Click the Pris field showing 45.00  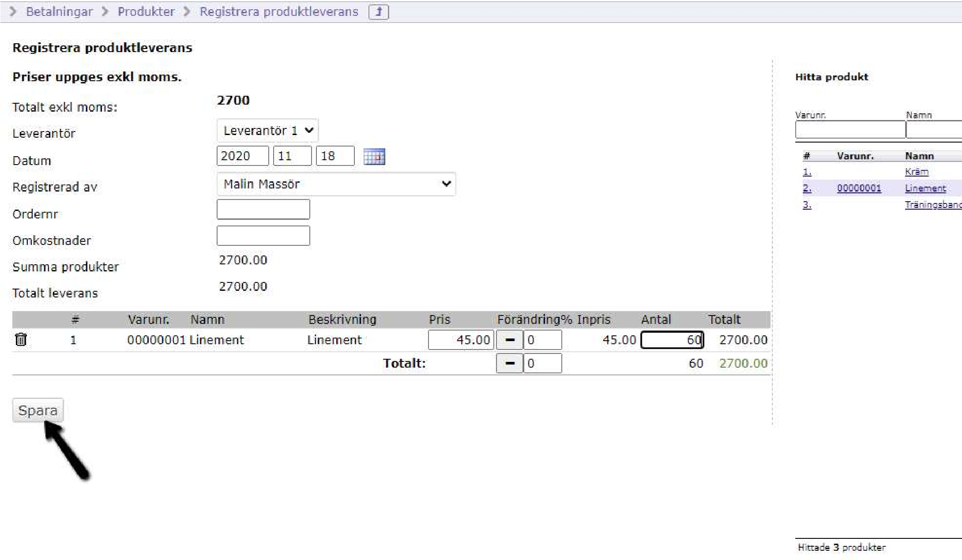(460, 340)
